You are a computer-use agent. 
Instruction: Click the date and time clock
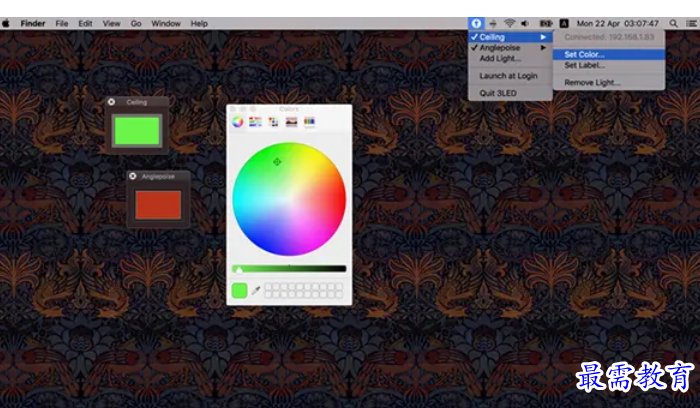[x=617, y=23]
